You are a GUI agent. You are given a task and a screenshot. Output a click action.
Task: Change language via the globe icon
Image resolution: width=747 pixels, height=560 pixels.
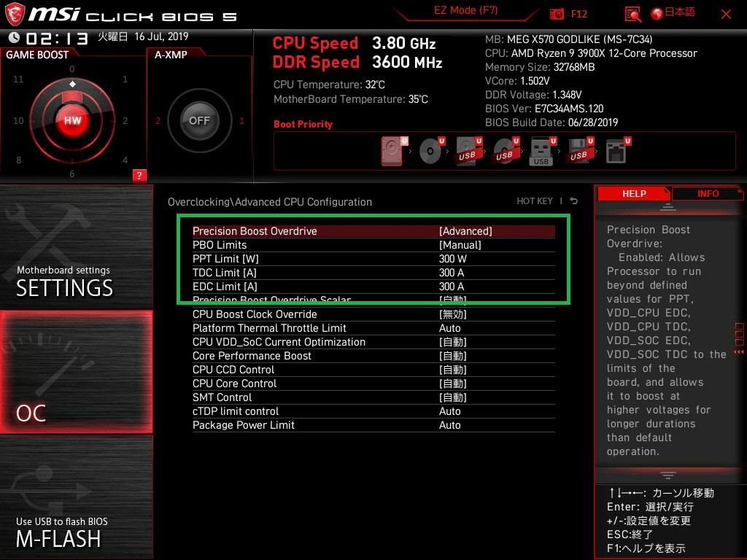[x=657, y=14]
